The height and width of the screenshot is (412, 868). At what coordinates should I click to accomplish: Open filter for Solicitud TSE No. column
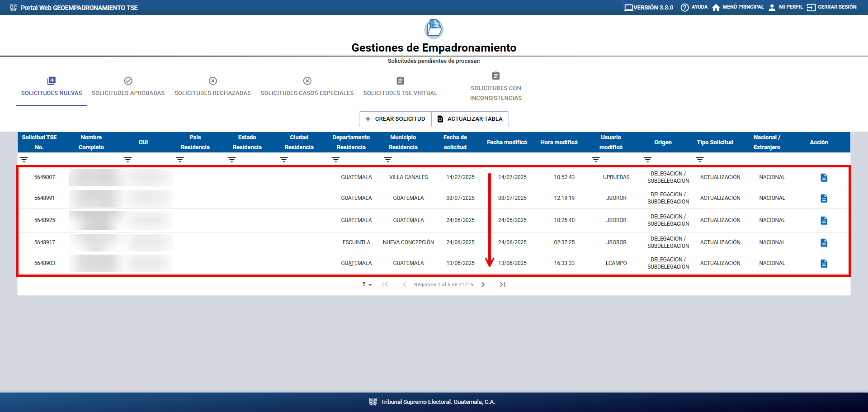point(24,160)
